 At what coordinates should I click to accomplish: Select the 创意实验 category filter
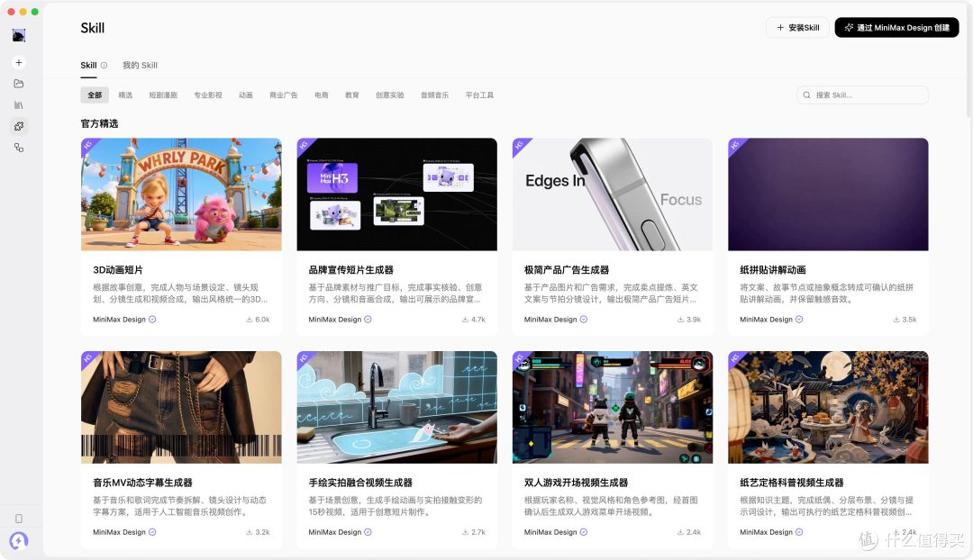click(x=390, y=95)
